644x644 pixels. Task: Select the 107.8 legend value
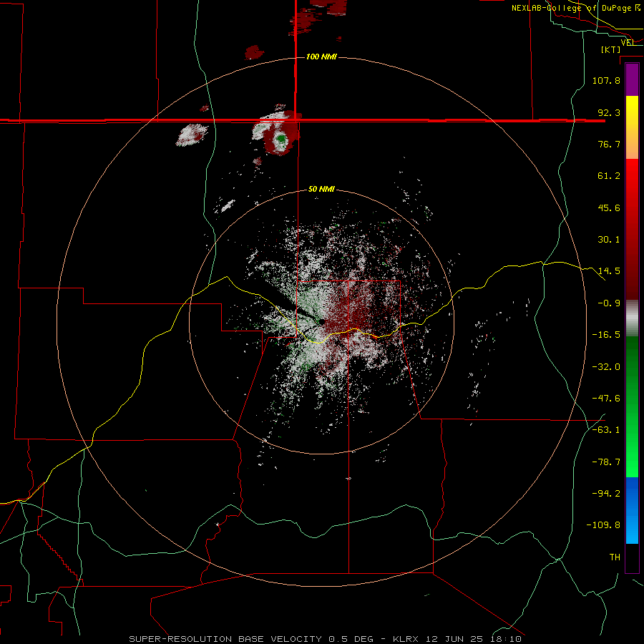pyautogui.click(x=606, y=80)
